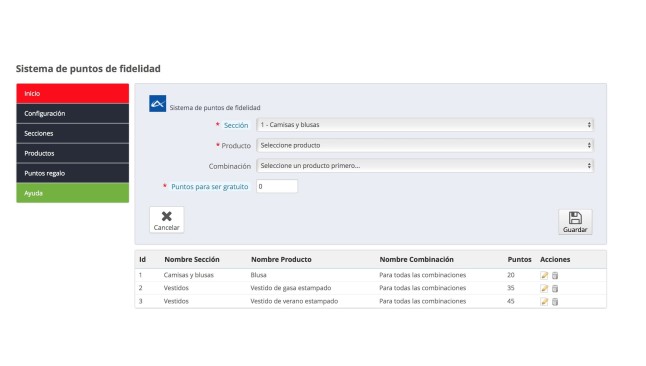Open the Configuración menu item
This screenshot has width=646, height=366.
click(x=73, y=113)
